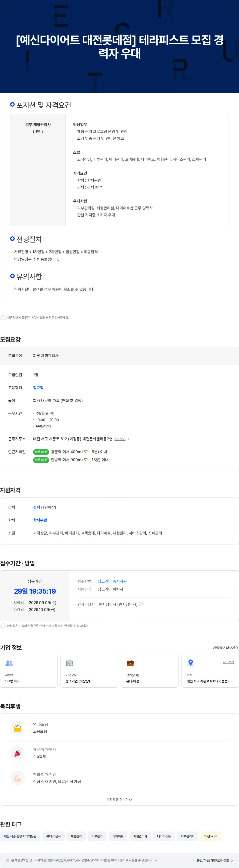
Task: Open 지도보기 link next to 근무지주소
Action: [x=120, y=439]
